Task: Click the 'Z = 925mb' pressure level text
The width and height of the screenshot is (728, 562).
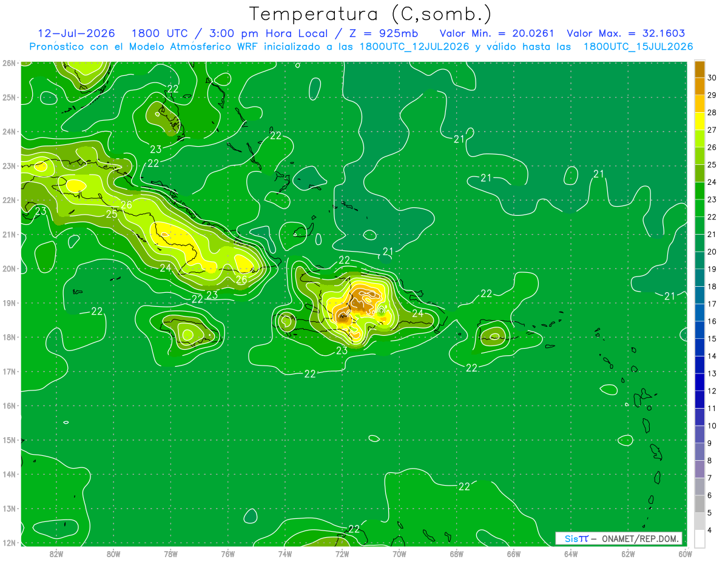Action: coord(380,33)
